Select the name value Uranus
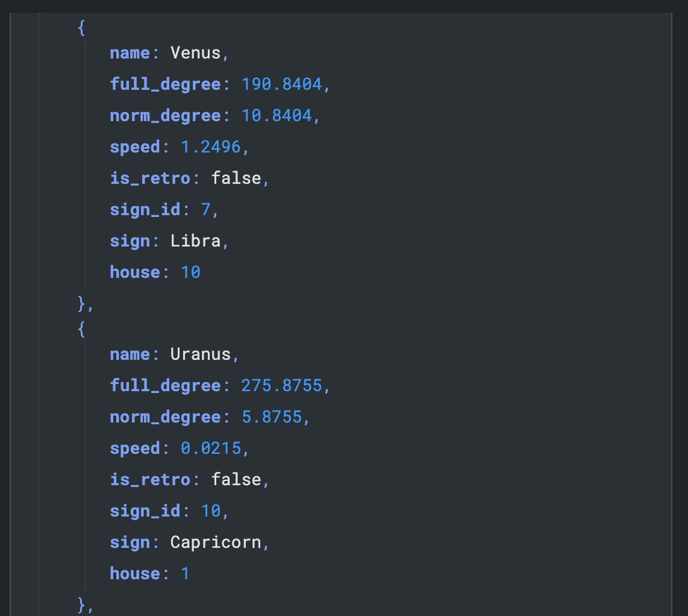This screenshot has width=688, height=616. 200,354
